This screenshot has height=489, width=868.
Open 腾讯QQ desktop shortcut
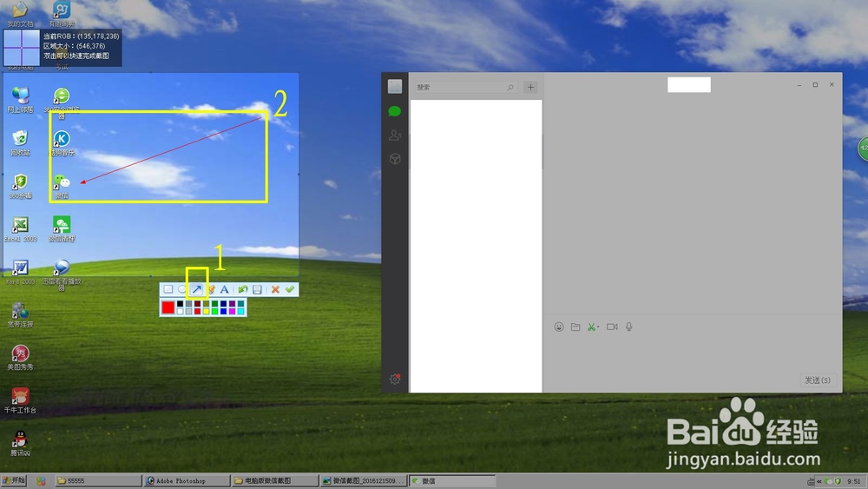21,443
